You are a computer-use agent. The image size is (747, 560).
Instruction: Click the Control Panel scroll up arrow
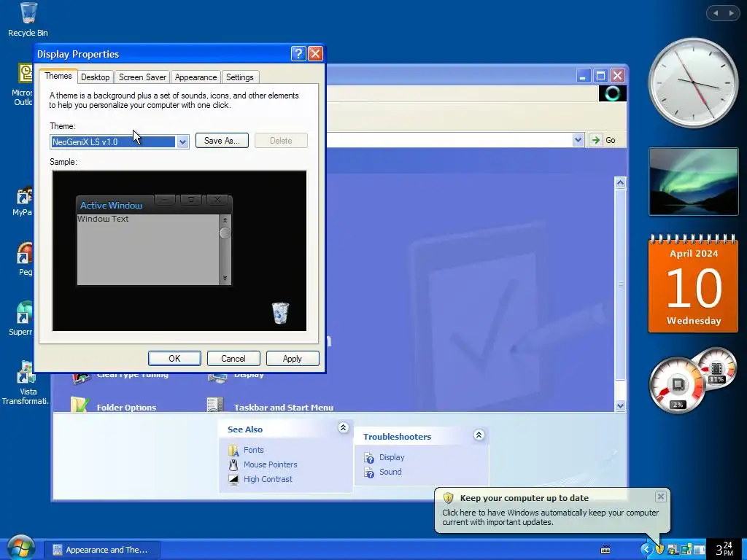pyautogui.click(x=620, y=182)
